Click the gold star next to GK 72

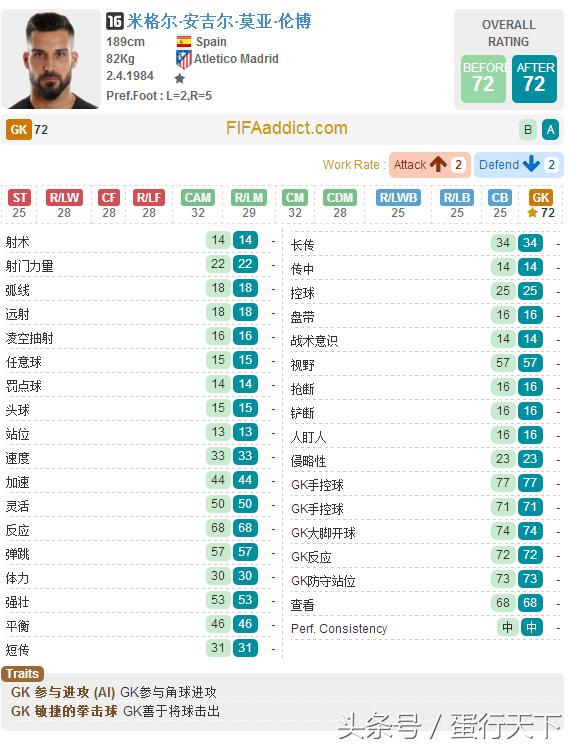tap(532, 212)
